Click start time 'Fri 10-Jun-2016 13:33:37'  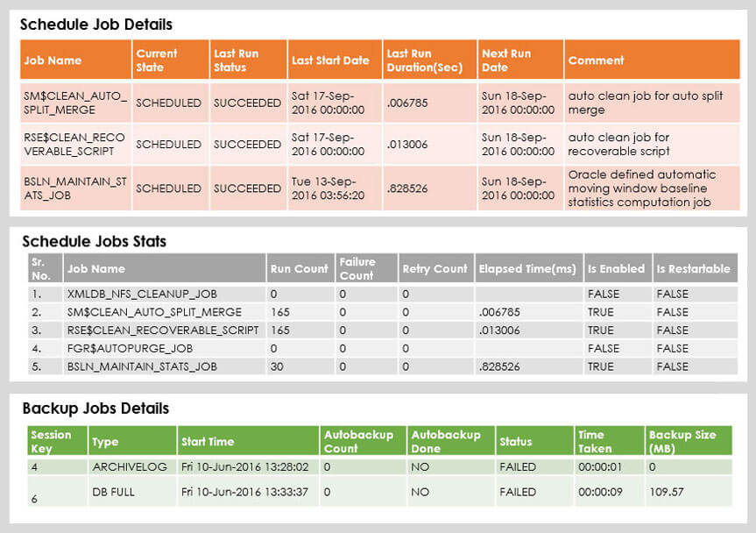pyautogui.click(x=245, y=492)
